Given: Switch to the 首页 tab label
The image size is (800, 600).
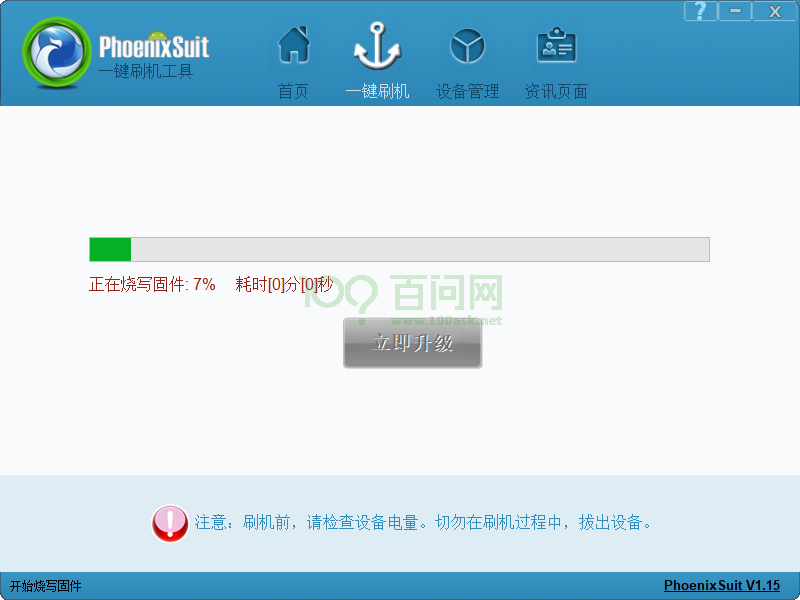Looking at the screenshot, I should click(x=293, y=92).
